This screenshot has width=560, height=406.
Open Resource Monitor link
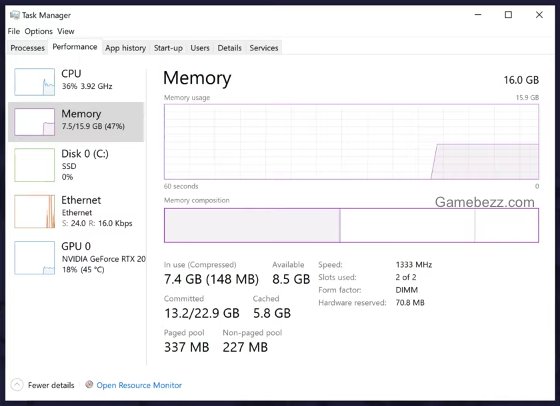[x=139, y=385]
